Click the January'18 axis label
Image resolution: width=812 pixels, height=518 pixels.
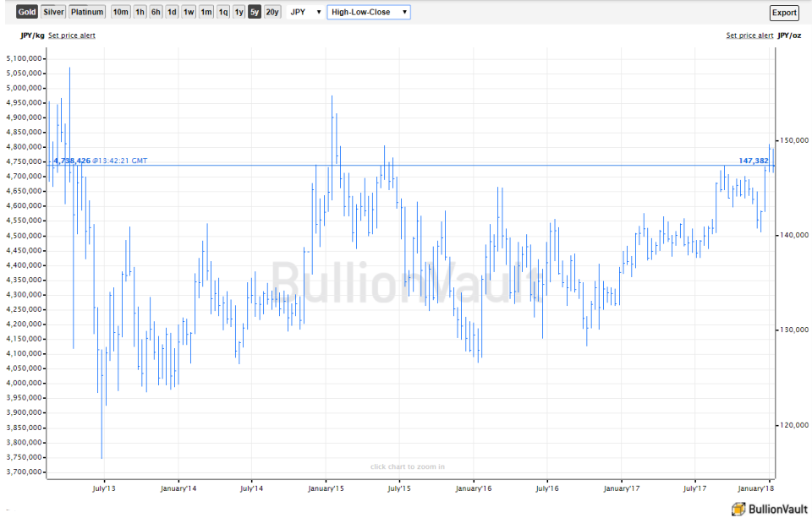click(755, 488)
